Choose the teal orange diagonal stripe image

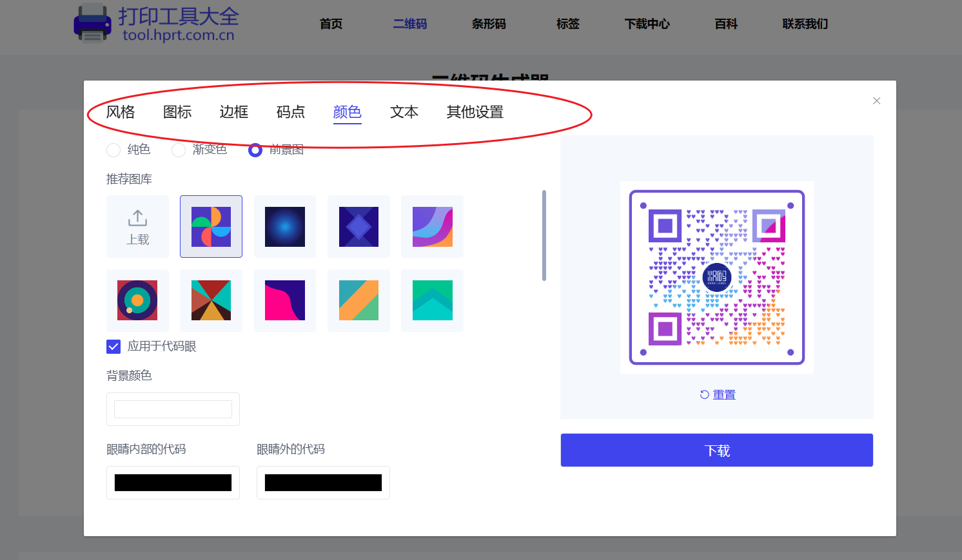pyautogui.click(x=358, y=300)
